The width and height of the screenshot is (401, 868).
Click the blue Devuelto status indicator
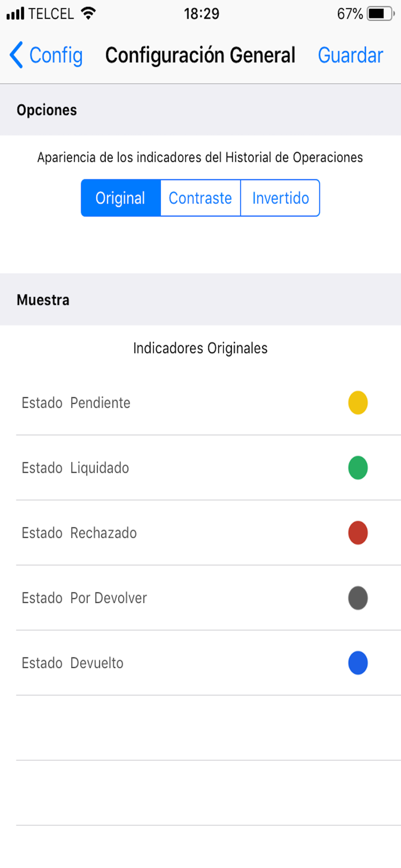pyautogui.click(x=358, y=663)
